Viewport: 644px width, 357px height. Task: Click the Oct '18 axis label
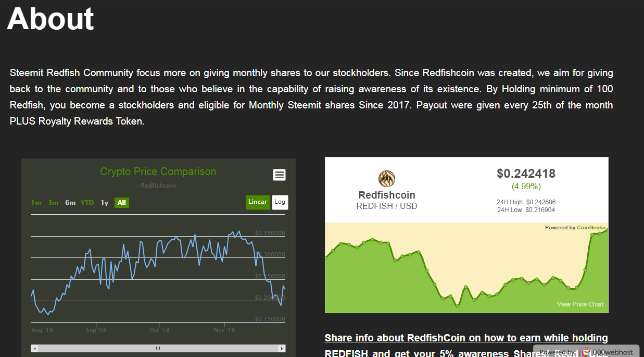[159, 330]
